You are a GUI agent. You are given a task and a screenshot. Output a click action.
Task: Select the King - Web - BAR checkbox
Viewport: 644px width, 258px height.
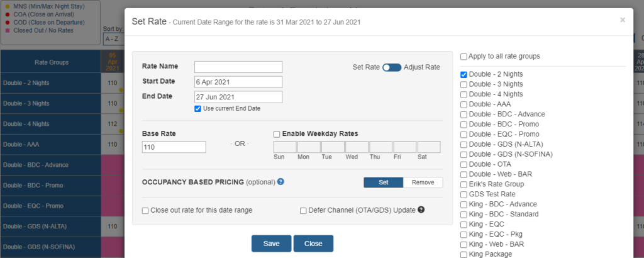464,244
